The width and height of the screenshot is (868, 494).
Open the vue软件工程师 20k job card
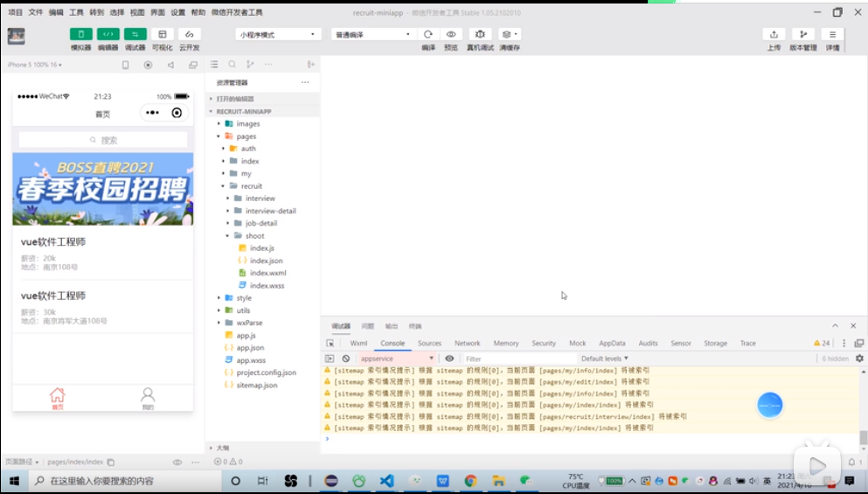103,254
